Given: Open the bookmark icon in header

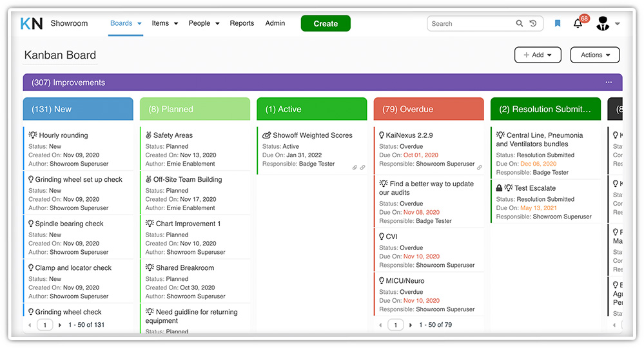Looking at the screenshot, I should click(x=558, y=23).
